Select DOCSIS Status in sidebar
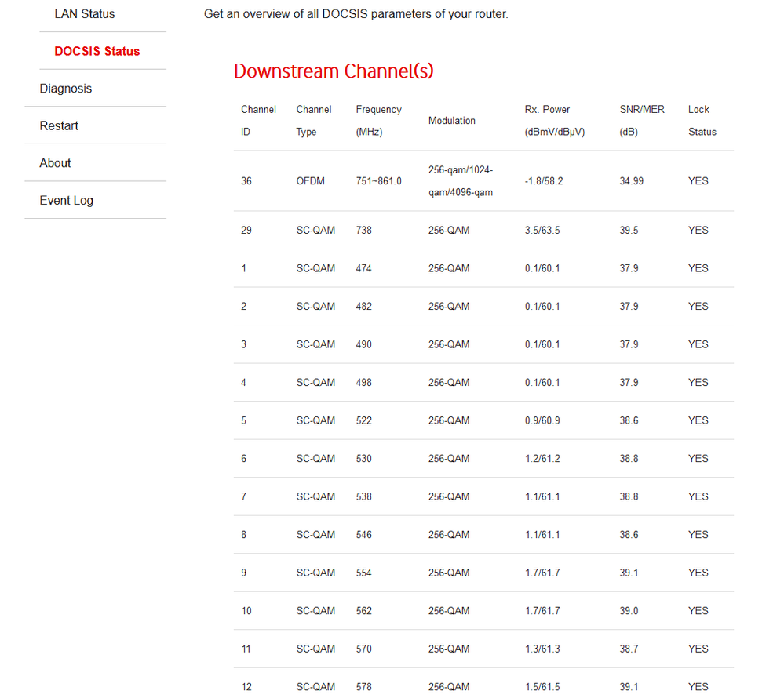Viewport: 784px width, 698px height. pos(97,51)
